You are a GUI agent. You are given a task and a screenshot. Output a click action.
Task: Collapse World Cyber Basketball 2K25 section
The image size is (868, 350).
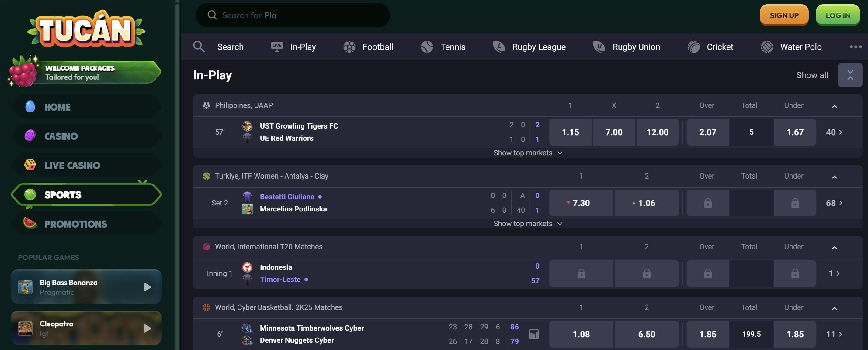coord(834,308)
